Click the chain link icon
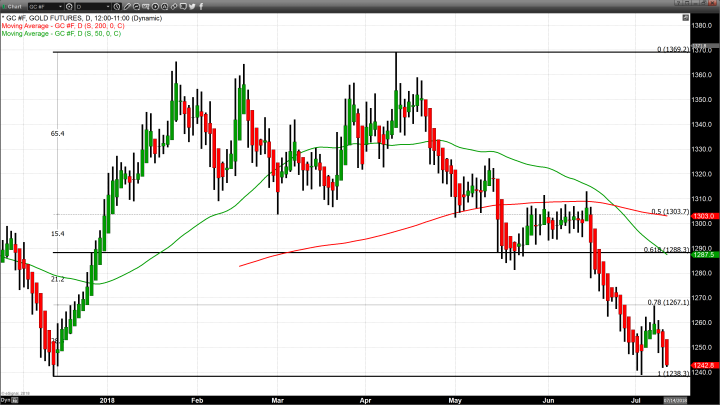Image resolution: width=720 pixels, height=405 pixels. point(173,7)
